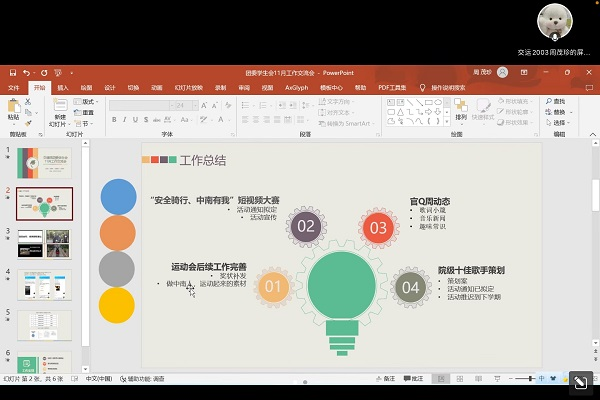Image resolution: width=600 pixels, height=400 pixels.
Task: Click the Cut scissors icon
Action: tap(30, 101)
